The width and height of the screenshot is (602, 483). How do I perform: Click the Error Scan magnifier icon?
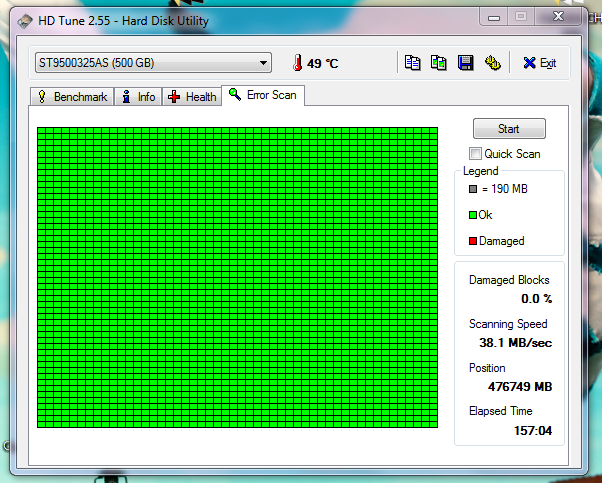235,94
